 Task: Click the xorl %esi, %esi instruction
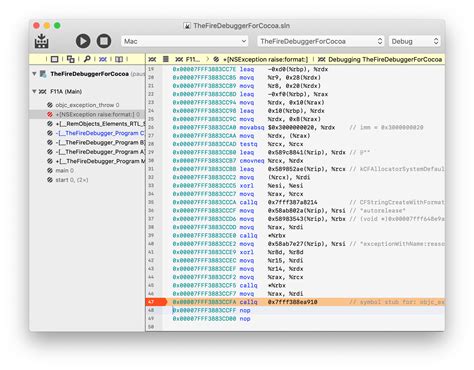[271, 186]
